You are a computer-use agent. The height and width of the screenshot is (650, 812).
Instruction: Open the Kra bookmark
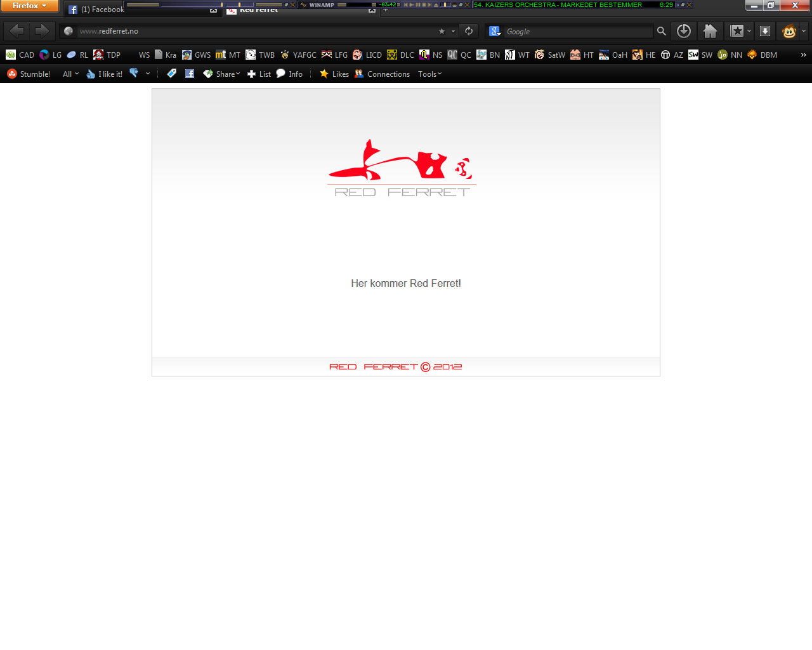pyautogui.click(x=166, y=55)
